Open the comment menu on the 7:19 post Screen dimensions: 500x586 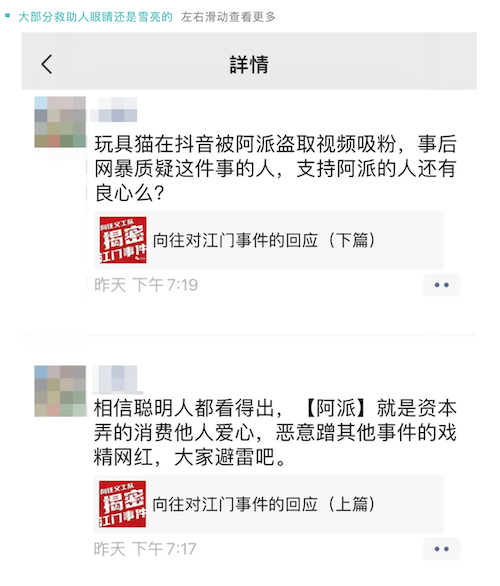pyautogui.click(x=441, y=285)
